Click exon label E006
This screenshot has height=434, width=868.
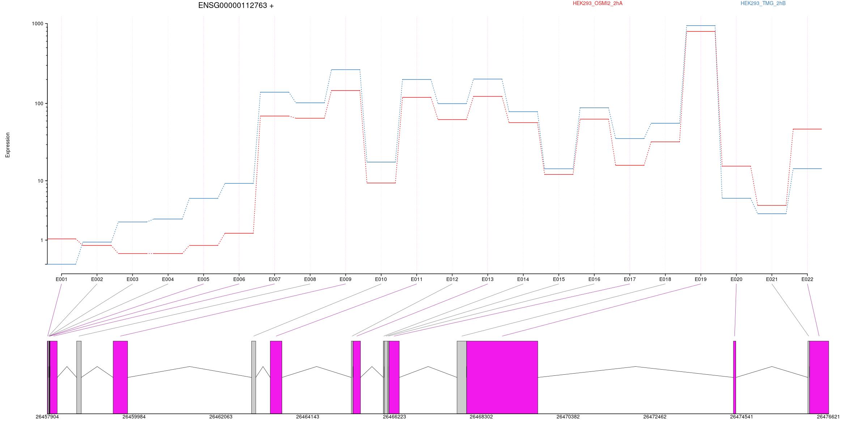[x=239, y=279]
